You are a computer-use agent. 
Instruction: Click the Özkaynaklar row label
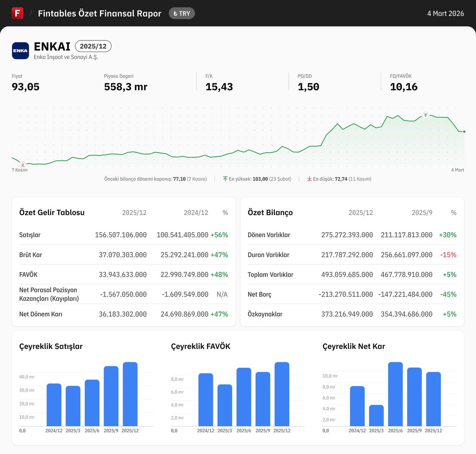(265, 314)
